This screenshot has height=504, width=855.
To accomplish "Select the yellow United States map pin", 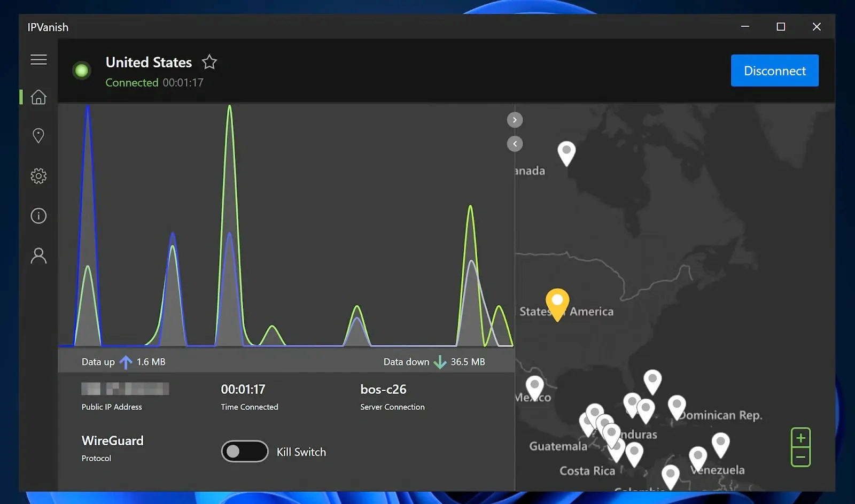I will (557, 303).
